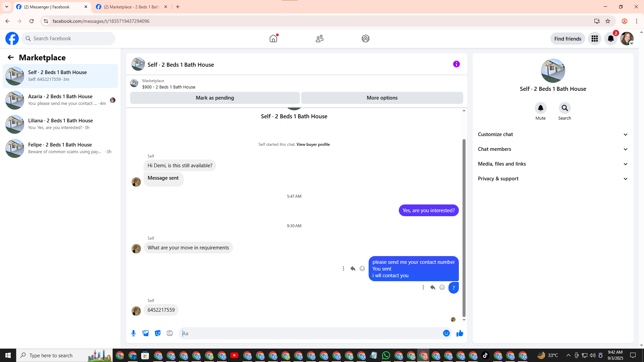Open the Felipe · 2 Beds 1 Bath House conversation
644x362 pixels.
click(x=60, y=148)
